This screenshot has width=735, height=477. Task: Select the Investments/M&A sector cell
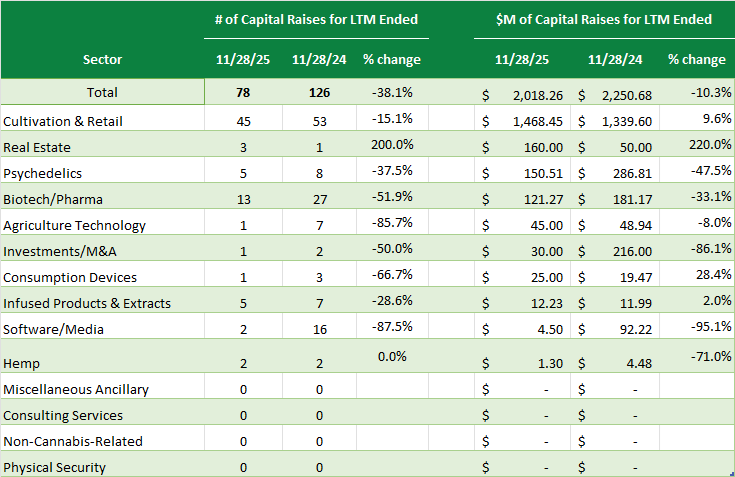pos(57,251)
